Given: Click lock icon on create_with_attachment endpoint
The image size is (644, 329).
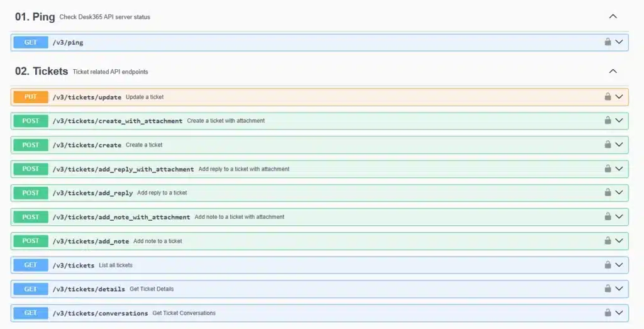Looking at the screenshot, I should coord(608,121).
